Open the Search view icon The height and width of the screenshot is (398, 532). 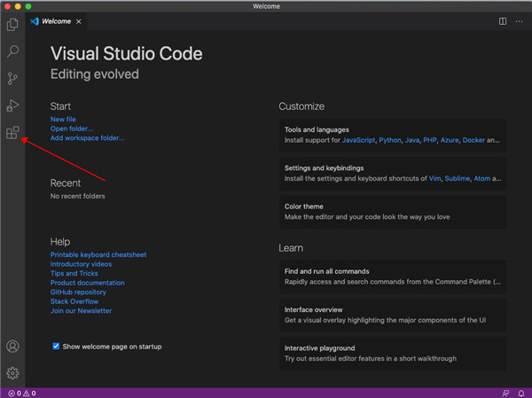(12, 51)
